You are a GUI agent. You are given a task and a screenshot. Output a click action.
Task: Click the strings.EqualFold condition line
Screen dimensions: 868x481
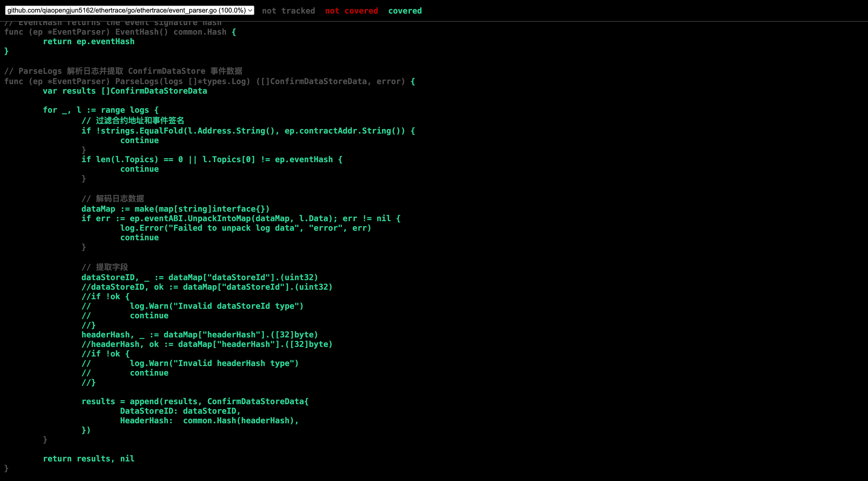[x=248, y=131]
